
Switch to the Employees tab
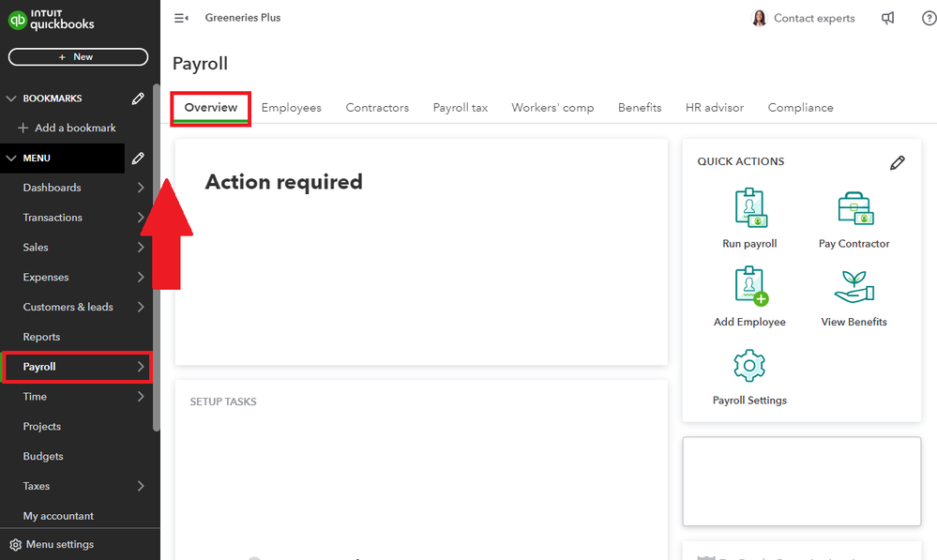(x=291, y=107)
